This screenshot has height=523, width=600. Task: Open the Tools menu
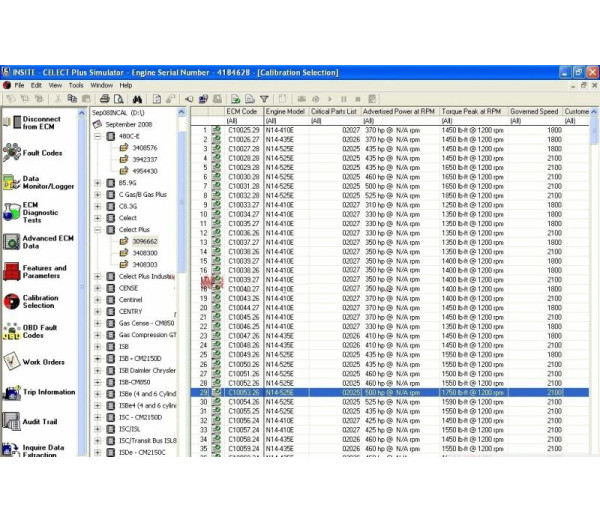coord(76,85)
